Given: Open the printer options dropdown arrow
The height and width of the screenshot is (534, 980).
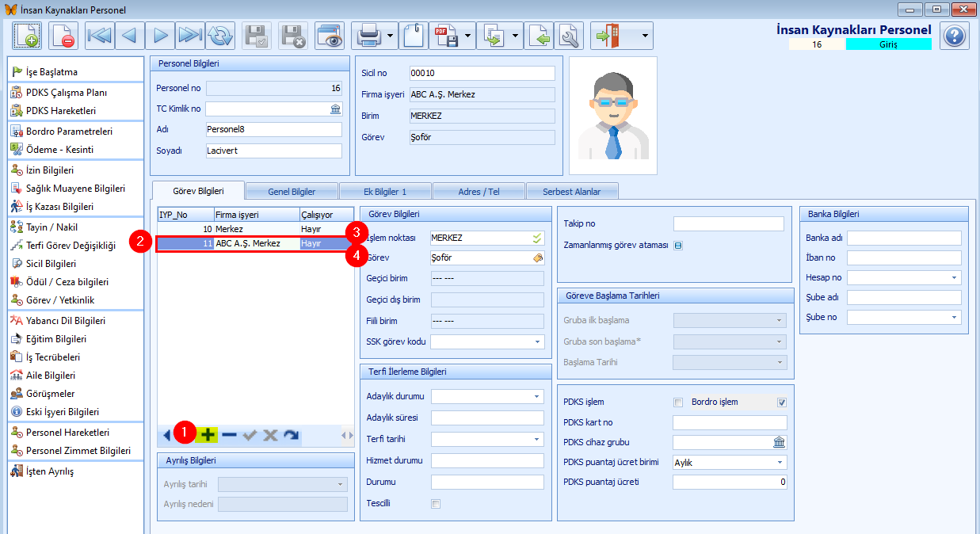Looking at the screenshot, I should (x=391, y=36).
